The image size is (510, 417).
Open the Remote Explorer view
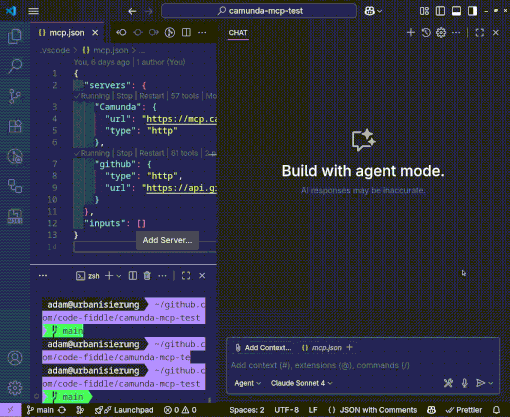click(15, 186)
